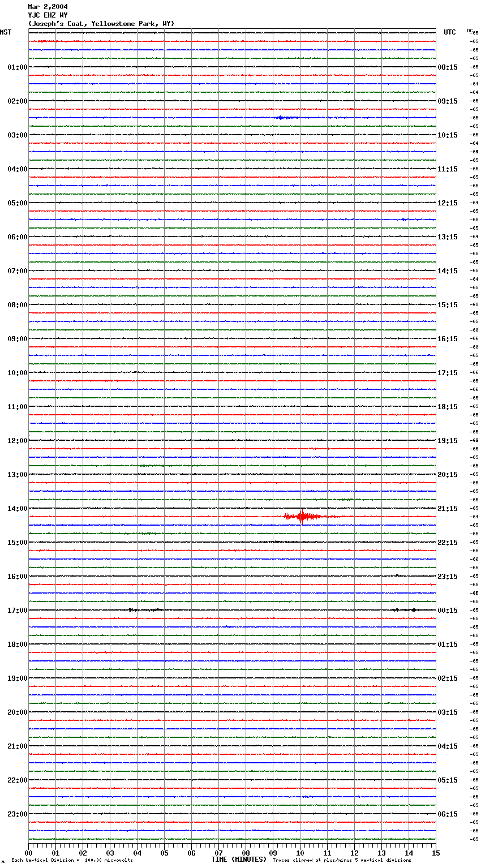481x868 pixels.
Task: Click the "14:15" UTC time label
Action: coord(448,271)
